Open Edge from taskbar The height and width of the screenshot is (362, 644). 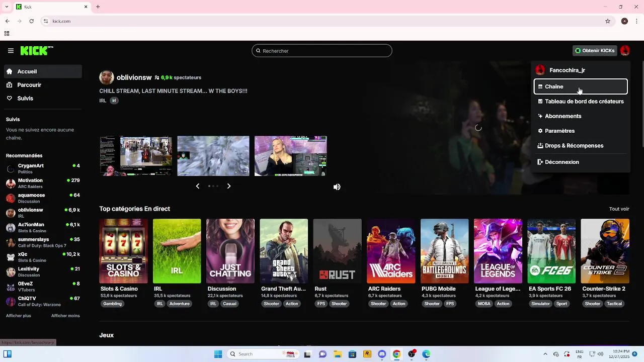[426, 354]
